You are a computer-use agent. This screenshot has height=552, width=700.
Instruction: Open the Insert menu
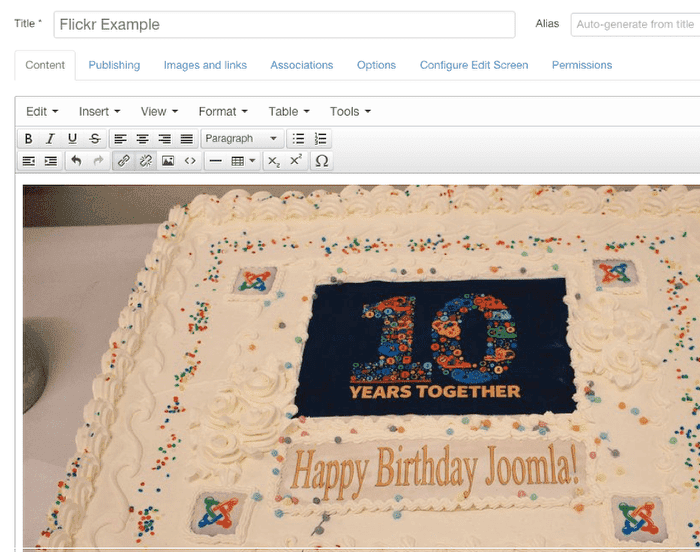tap(100, 112)
